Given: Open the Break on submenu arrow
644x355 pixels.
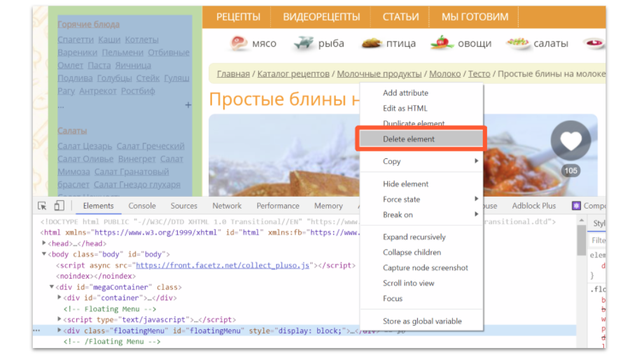Looking at the screenshot, I should 476,214.
